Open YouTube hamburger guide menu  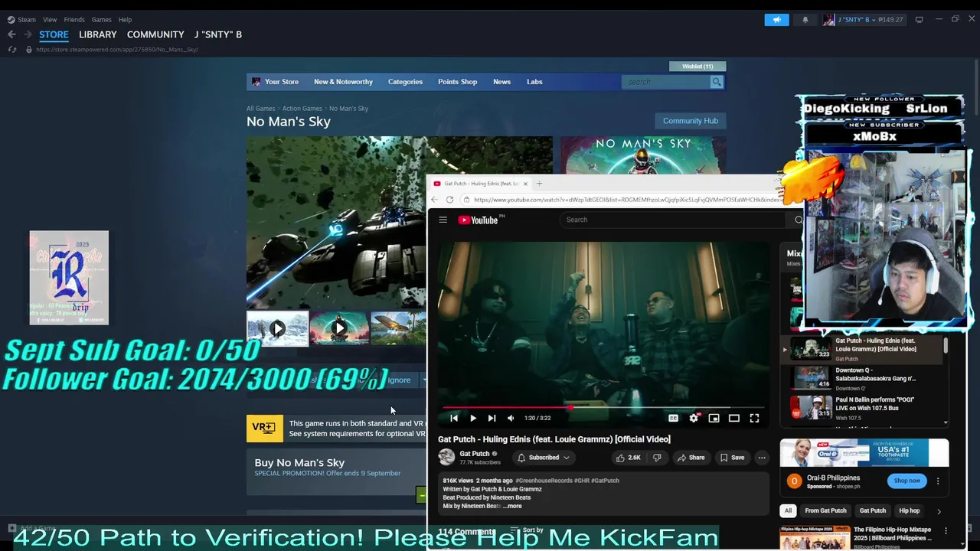[443, 220]
